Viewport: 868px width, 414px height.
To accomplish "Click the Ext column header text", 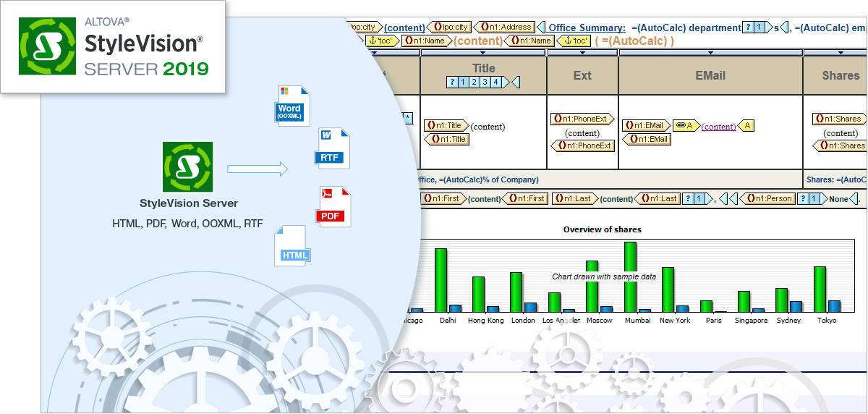I will pyautogui.click(x=582, y=75).
